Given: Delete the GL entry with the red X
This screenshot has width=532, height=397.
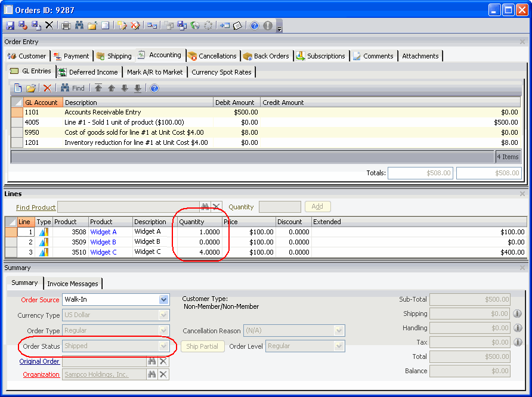Looking at the screenshot, I should coord(47,88).
